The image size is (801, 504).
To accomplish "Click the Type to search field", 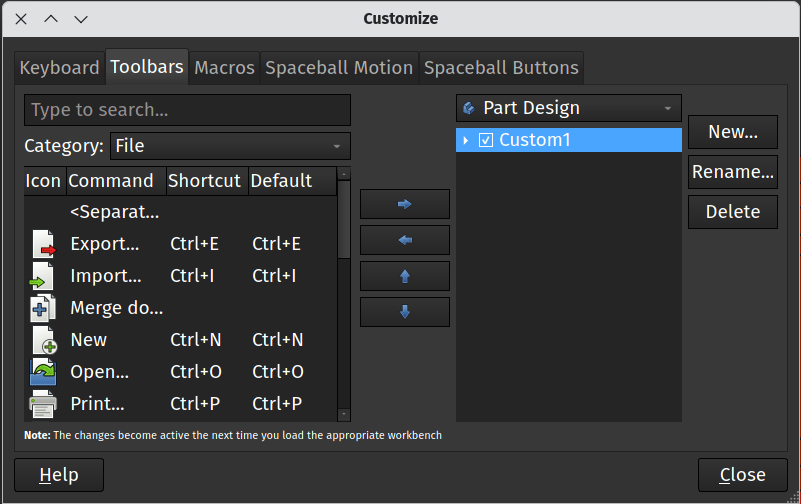I will pyautogui.click(x=187, y=110).
